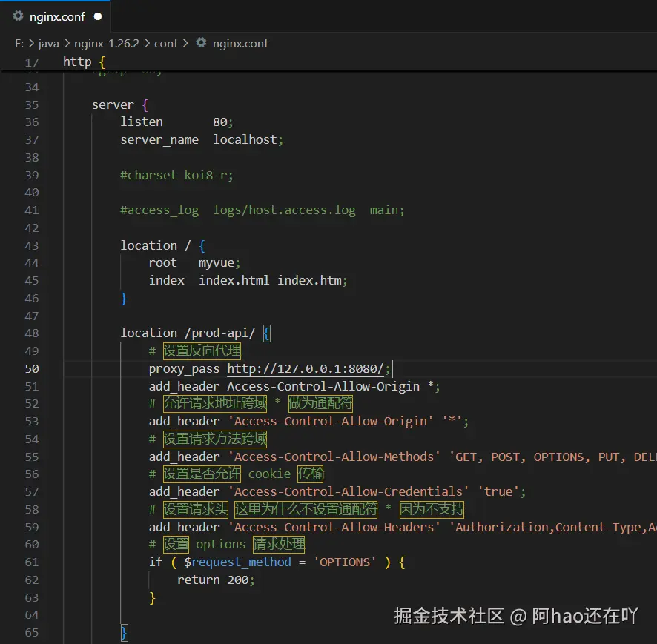Click the comment '设置反向代理' on line 49

pos(202,351)
